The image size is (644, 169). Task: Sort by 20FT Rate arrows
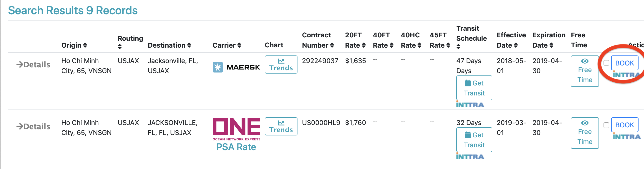(x=364, y=45)
